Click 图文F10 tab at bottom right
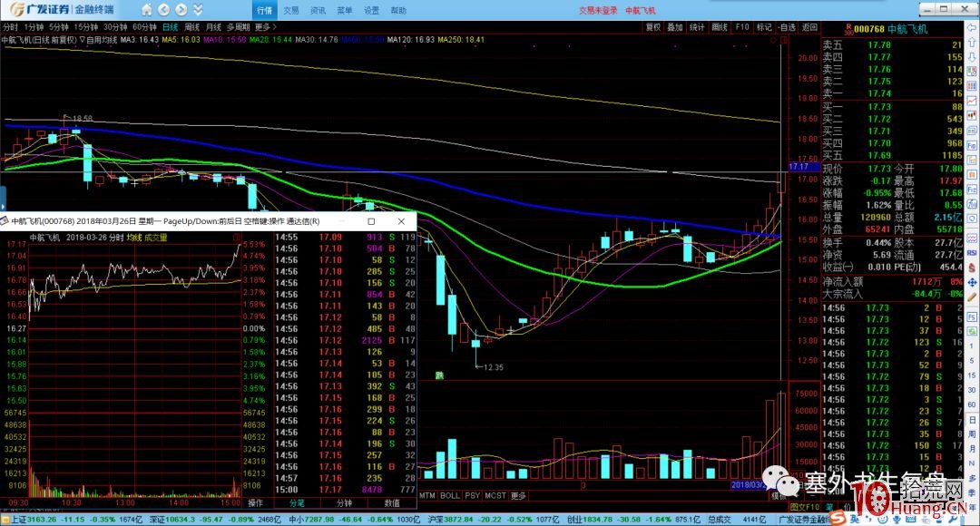 coord(805,507)
